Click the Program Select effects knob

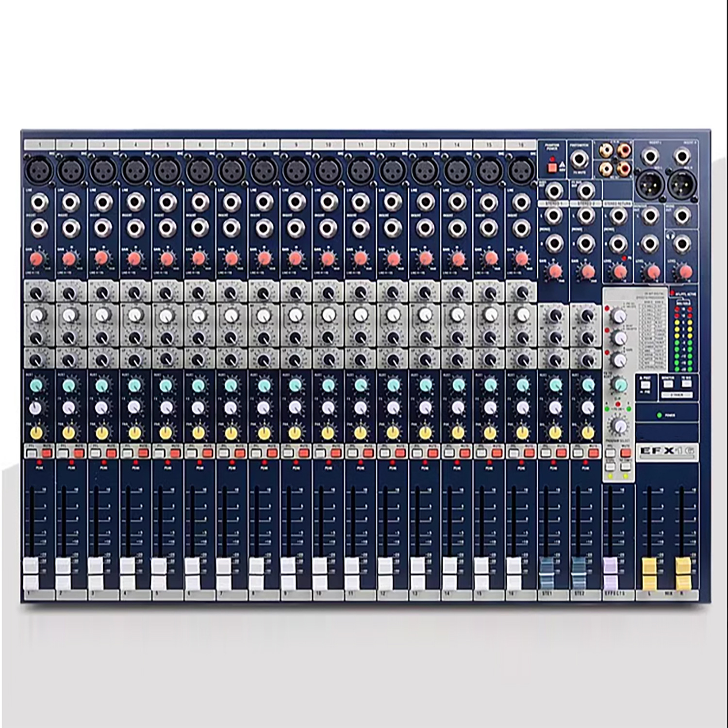click(620, 427)
